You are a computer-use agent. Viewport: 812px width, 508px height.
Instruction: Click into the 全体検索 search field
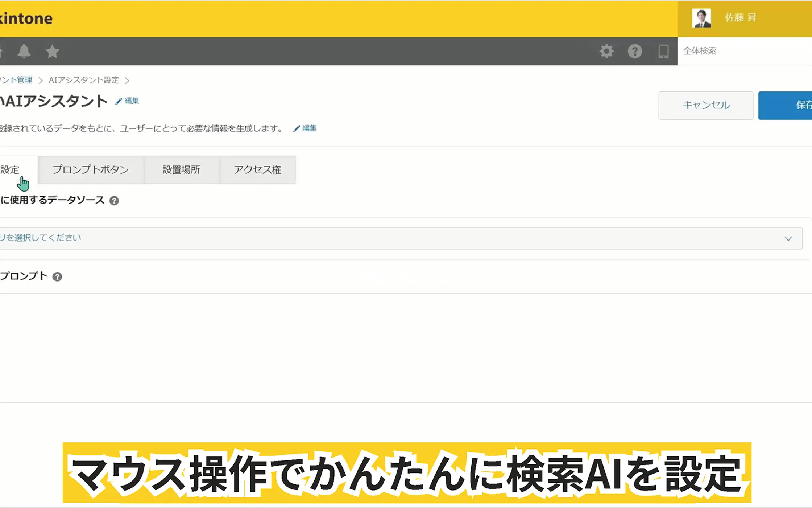coord(743,51)
